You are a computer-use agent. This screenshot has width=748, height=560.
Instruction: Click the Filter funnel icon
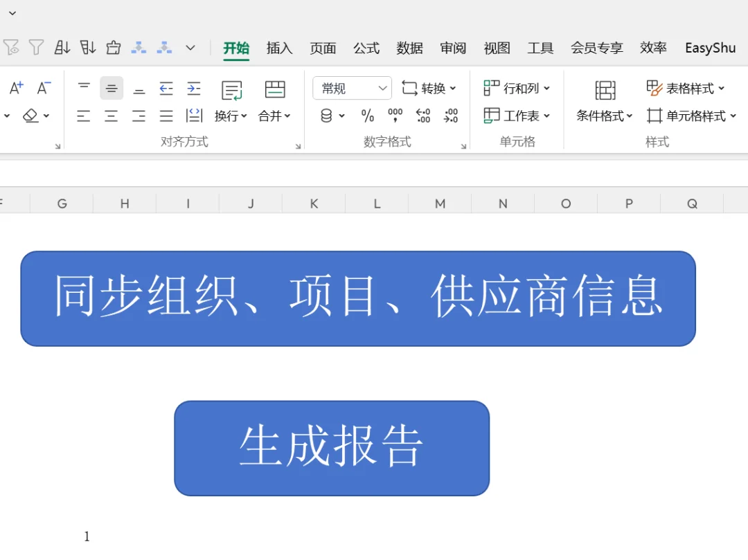click(36, 48)
